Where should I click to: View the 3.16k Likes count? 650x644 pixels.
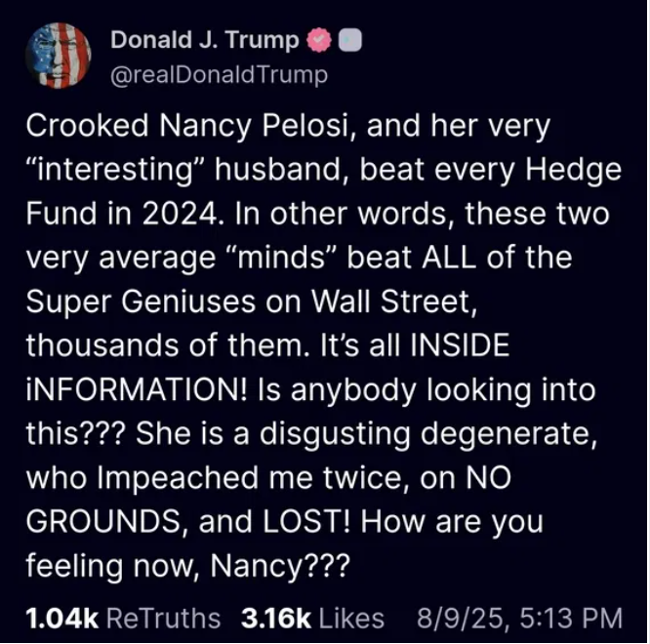(x=275, y=619)
